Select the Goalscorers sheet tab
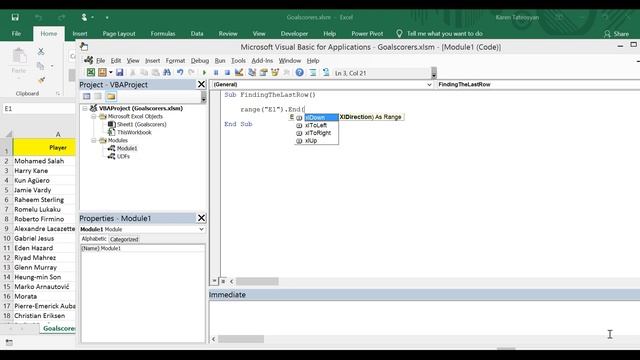The image size is (640, 360). point(59,328)
